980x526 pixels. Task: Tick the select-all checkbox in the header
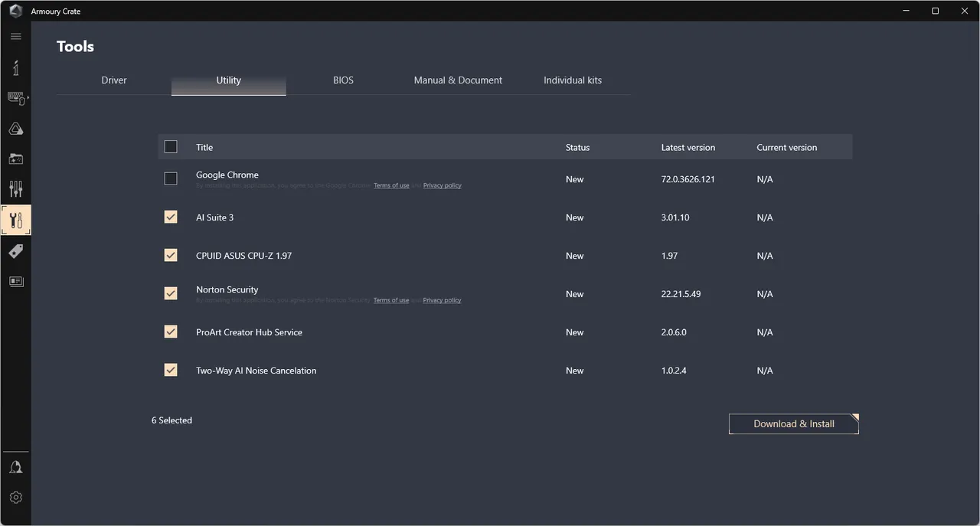click(x=171, y=147)
